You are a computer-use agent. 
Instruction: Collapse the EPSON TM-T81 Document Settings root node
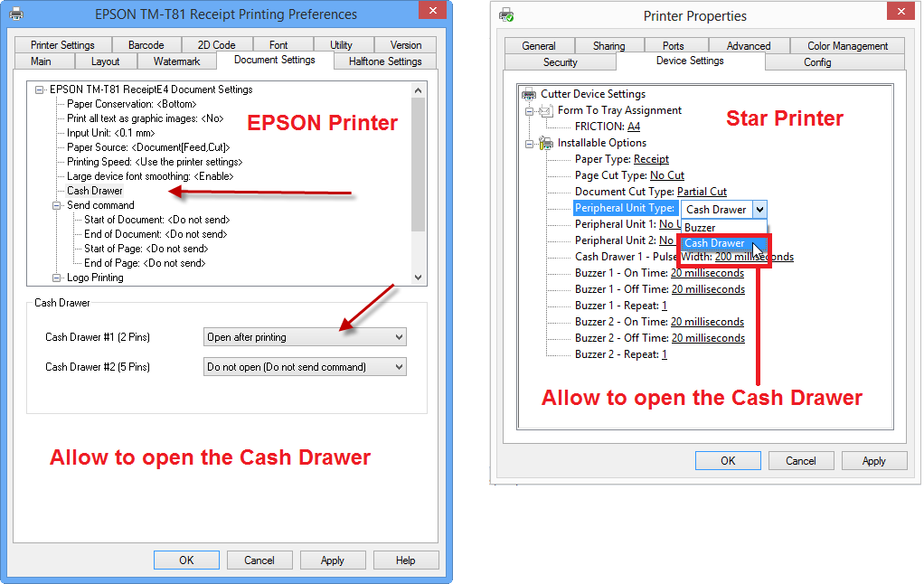point(40,89)
